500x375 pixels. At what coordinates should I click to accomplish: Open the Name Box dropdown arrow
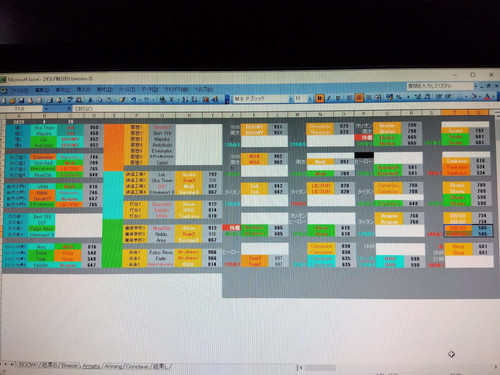(x=46, y=109)
